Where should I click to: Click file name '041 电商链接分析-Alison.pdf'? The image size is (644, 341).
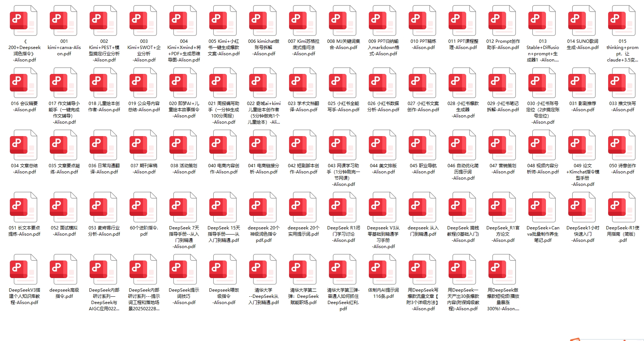[264, 169]
